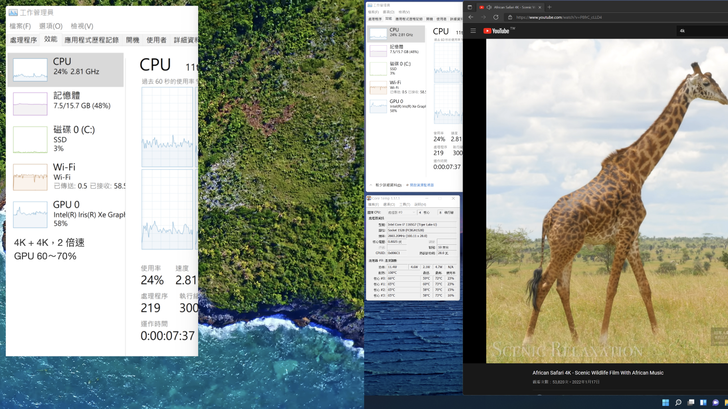The width and height of the screenshot is (728, 409).
Task: Select CPU 24% 2.81 GHz entry in enlarged sidebar
Action: point(65,69)
